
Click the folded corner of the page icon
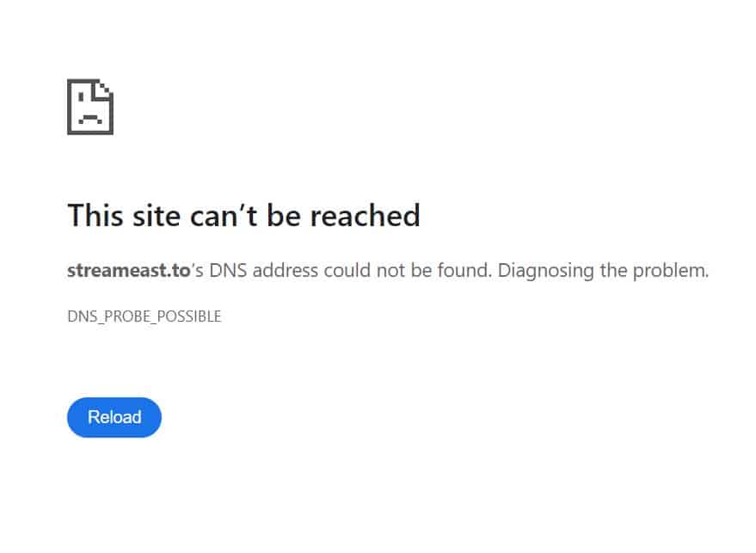click(104, 89)
